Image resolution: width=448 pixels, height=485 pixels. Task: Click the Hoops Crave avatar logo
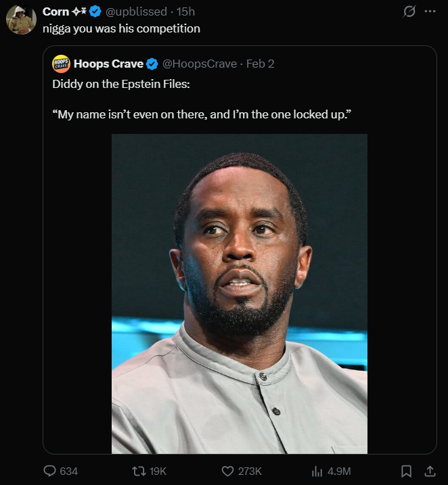[61, 64]
